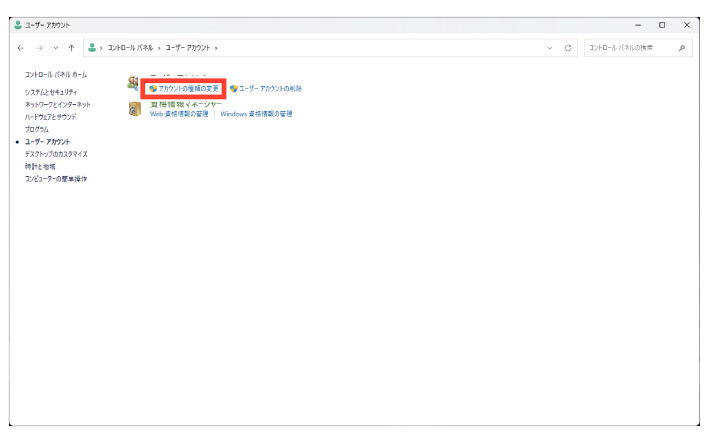This screenshot has height=443, width=708.
Task: Click the title bar user account icon
Action: click(x=18, y=25)
